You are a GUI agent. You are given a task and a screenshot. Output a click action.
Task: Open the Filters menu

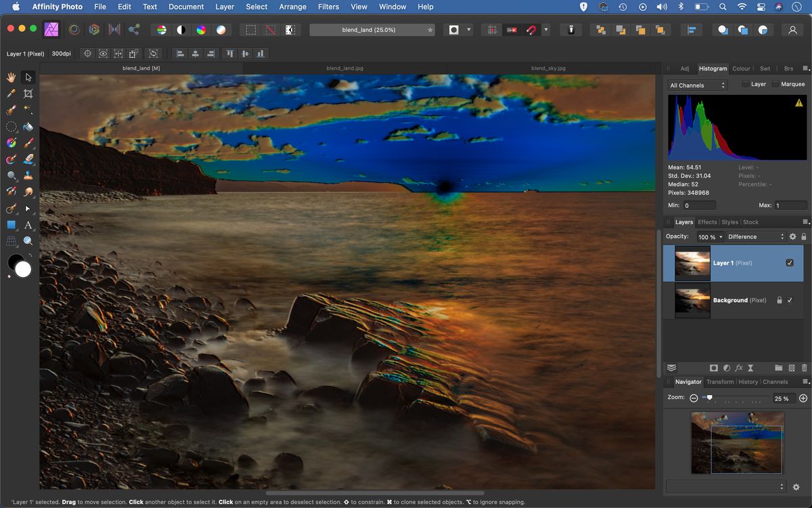click(x=328, y=7)
